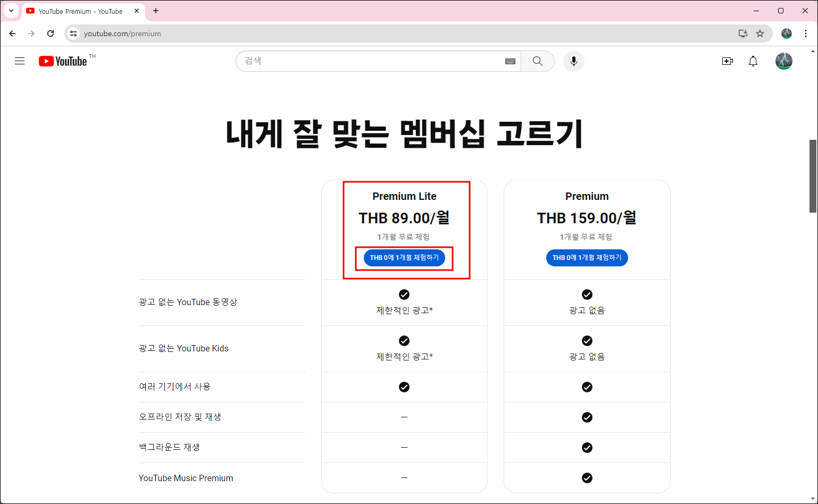
Task: Click the '광고 없는 YouTube Kids' feature row
Action: pos(183,348)
